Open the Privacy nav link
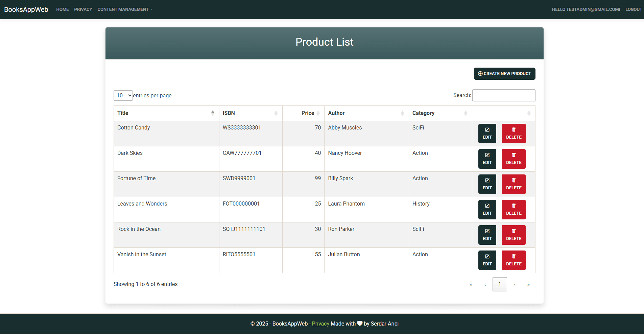The image size is (644, 334). [x=83, y=9]
